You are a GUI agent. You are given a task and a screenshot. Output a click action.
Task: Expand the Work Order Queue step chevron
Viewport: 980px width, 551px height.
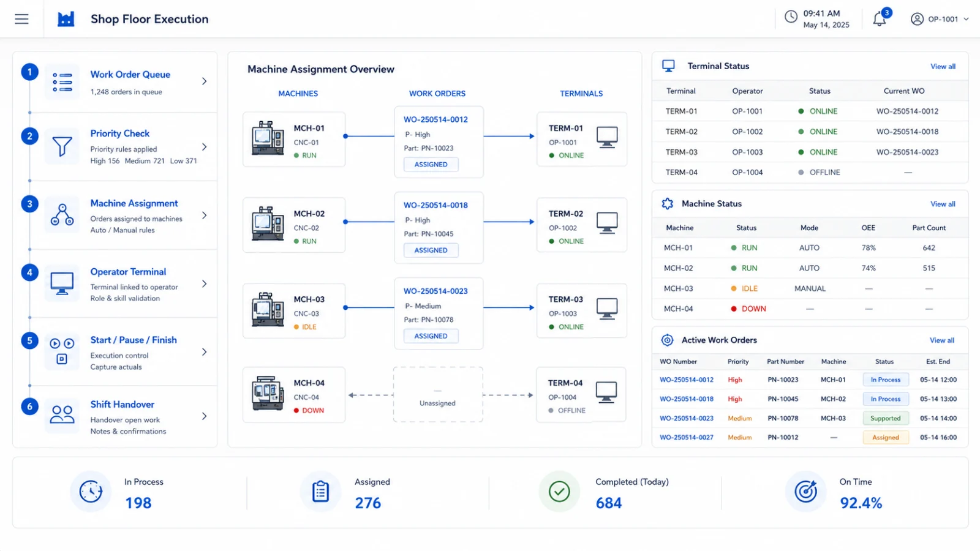(x=205, y=81)
